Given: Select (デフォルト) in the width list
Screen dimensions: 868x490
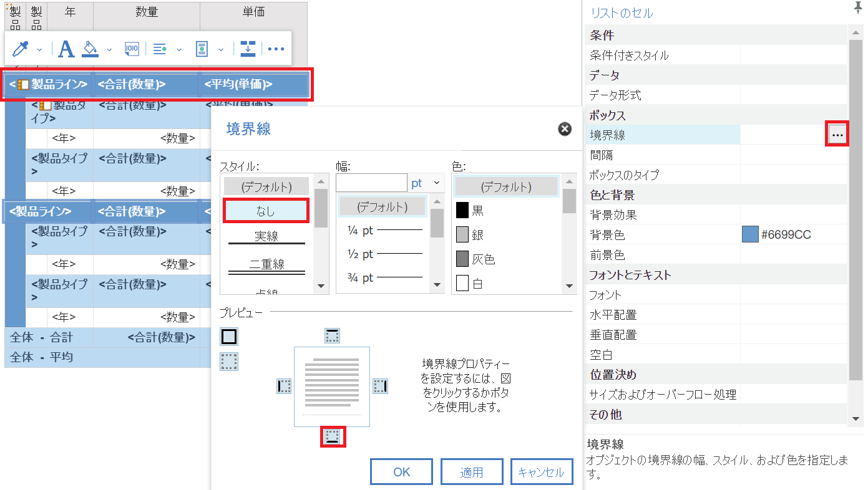Looking at the screenshot, I should tap(382, 206).
